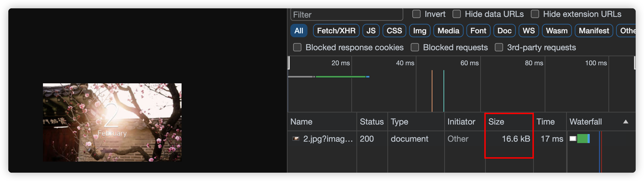The height and width of the screenshot is (181, 644).
Task: Enable the Invert checkbox
Action: point(416,14)
